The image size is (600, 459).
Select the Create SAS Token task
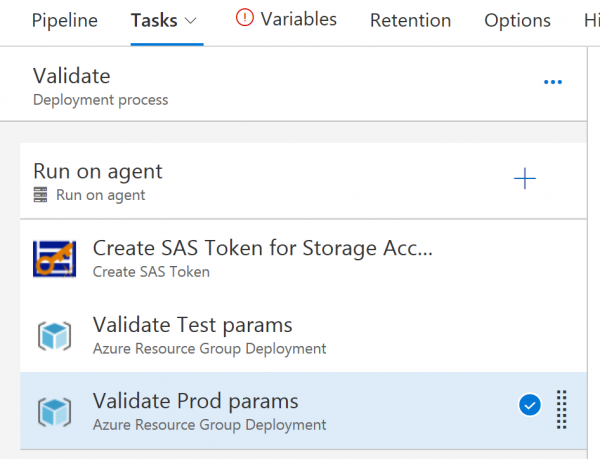(262, 249)
